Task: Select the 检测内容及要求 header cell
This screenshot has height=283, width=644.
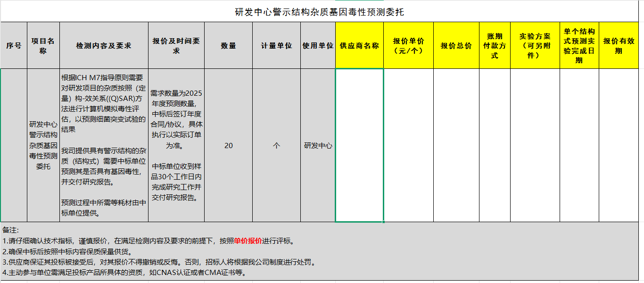Action: click(x=104, y=46)
